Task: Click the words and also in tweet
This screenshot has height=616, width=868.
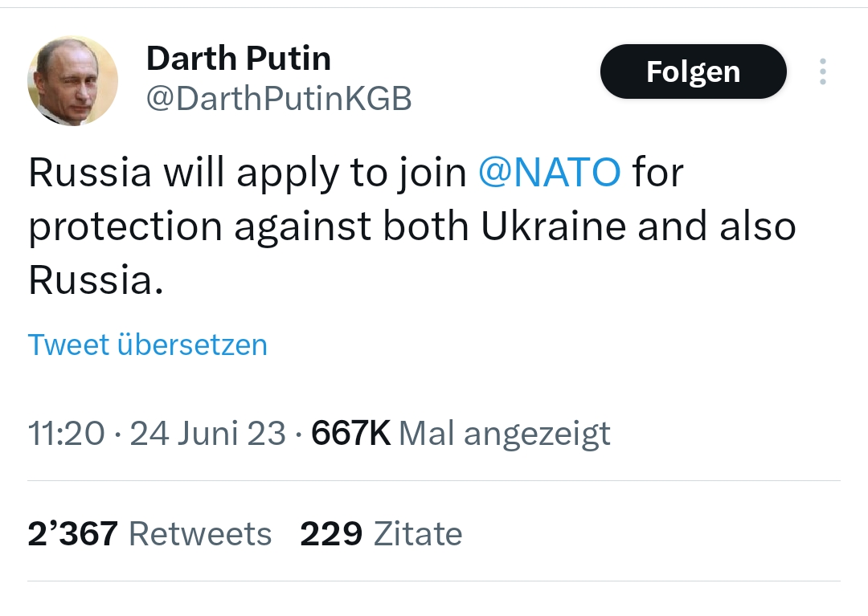Action: point(717,226)
